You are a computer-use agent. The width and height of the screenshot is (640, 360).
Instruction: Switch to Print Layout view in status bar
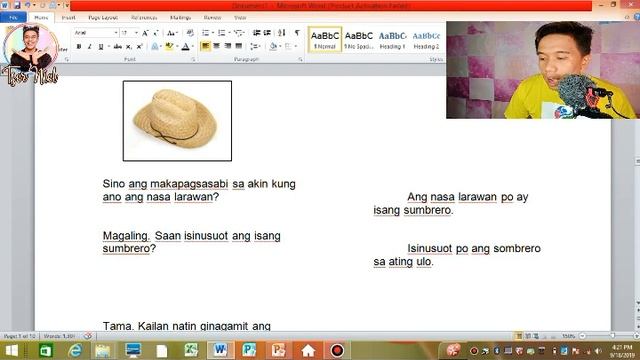tap(519, 336)
